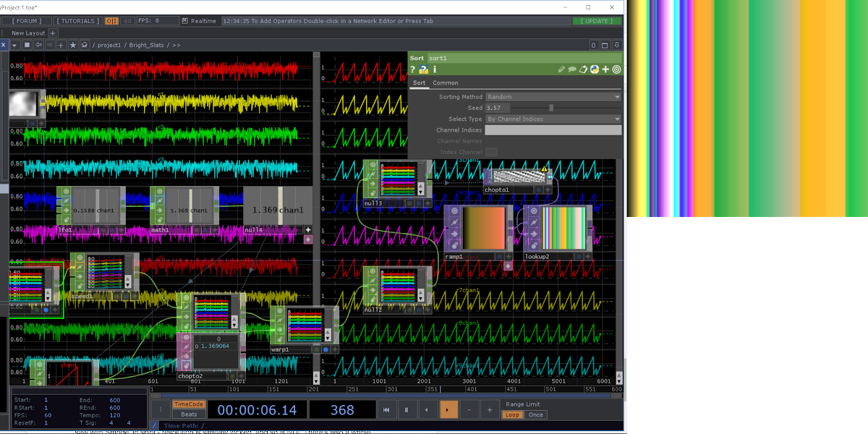Toggle the Realtime checkbox
Viewport: 868px width, 434px height.
point(185,21)
